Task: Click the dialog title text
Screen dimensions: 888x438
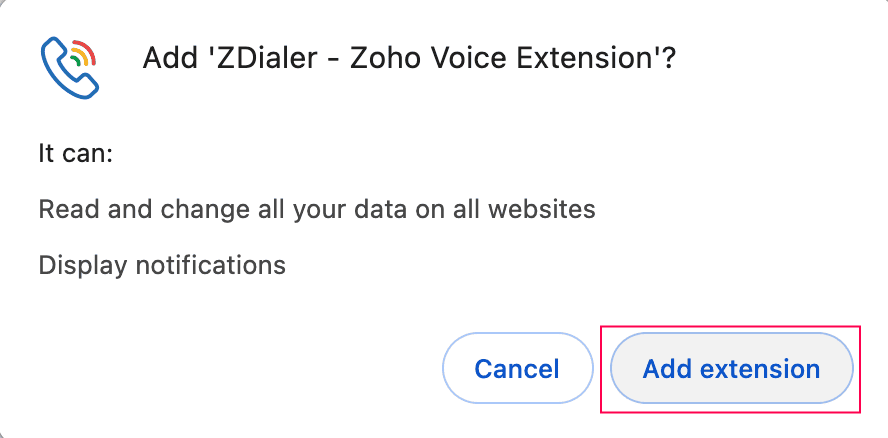Action: 410,58
